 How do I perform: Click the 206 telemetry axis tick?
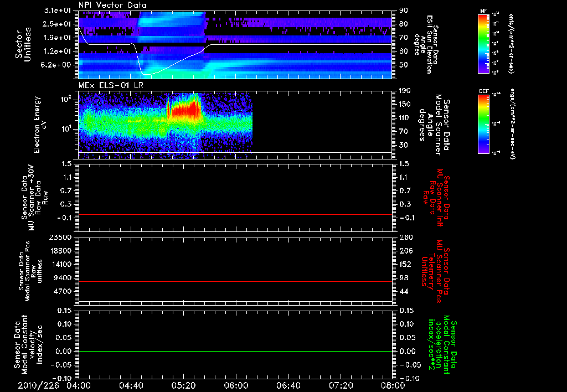tap(406, 251)
